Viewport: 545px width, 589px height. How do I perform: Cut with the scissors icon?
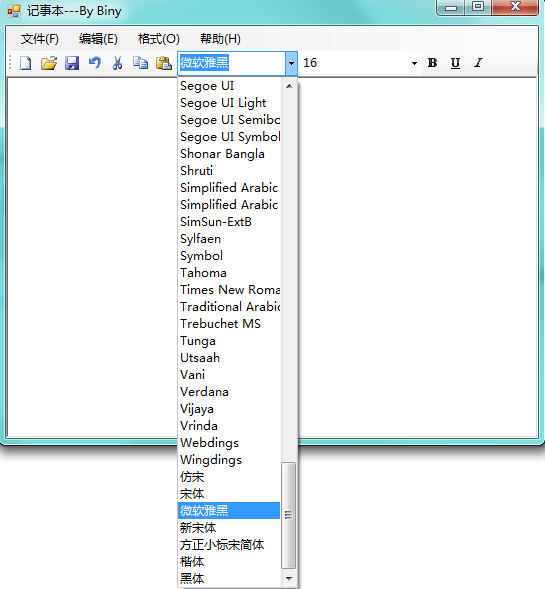pos(118,63)
